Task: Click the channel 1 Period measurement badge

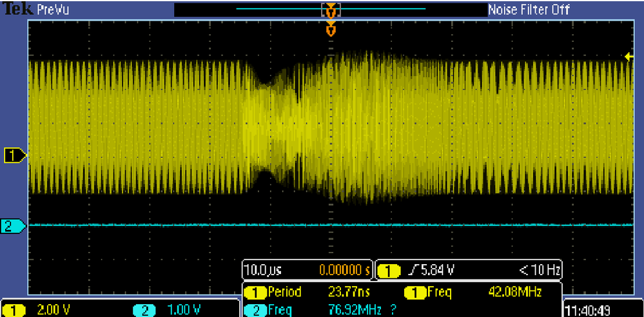Action: 255,293
